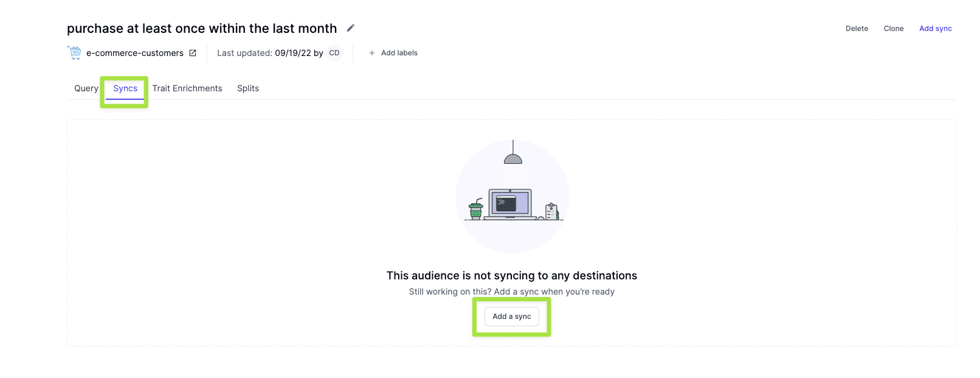
Task: Go to the Splits tab
Action: [248, 88]
